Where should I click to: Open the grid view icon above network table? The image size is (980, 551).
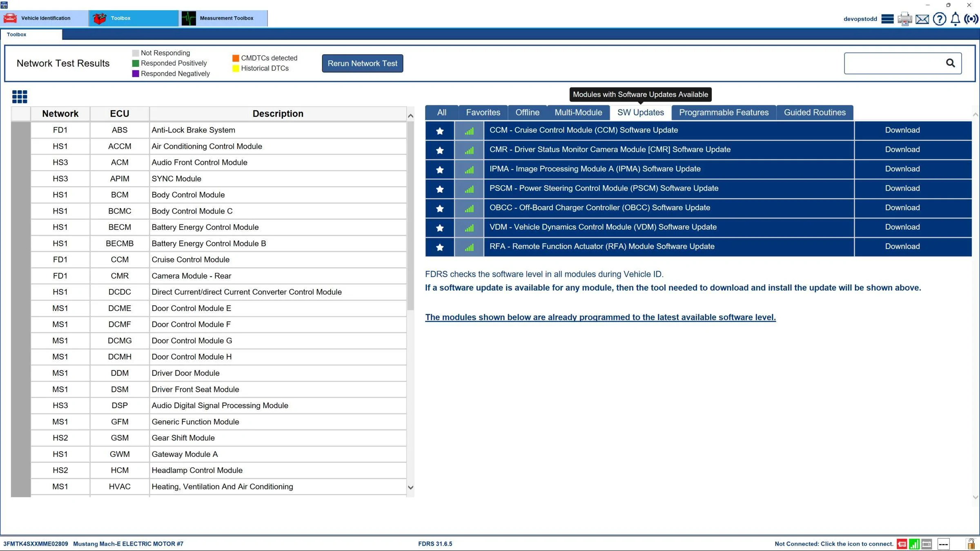(x=20, y=97)
